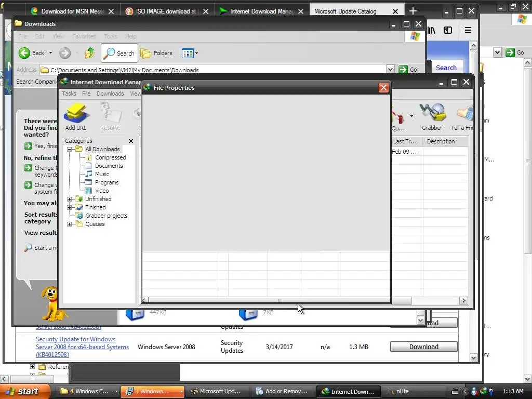
Task: Switch to Microsoft Update taskbar item
Action: pos(218,391)
